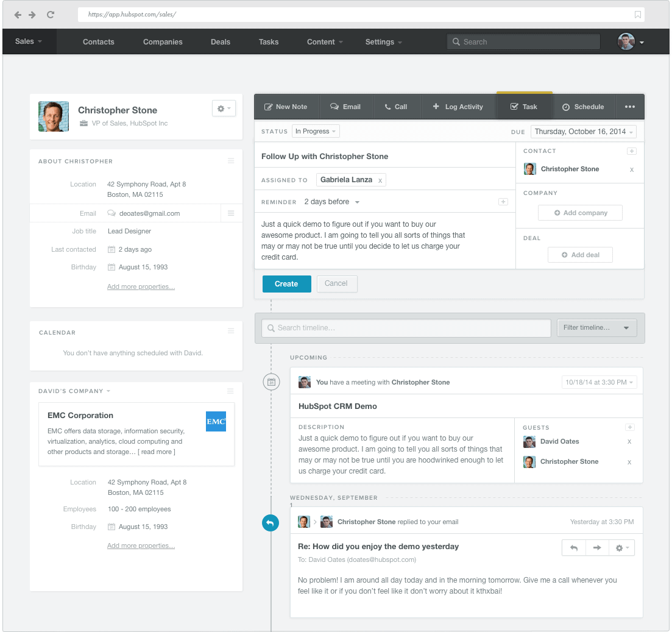
Task: Go to Tasks in the navigation bar
Action: pyautogui.click(x=269, y=42)
